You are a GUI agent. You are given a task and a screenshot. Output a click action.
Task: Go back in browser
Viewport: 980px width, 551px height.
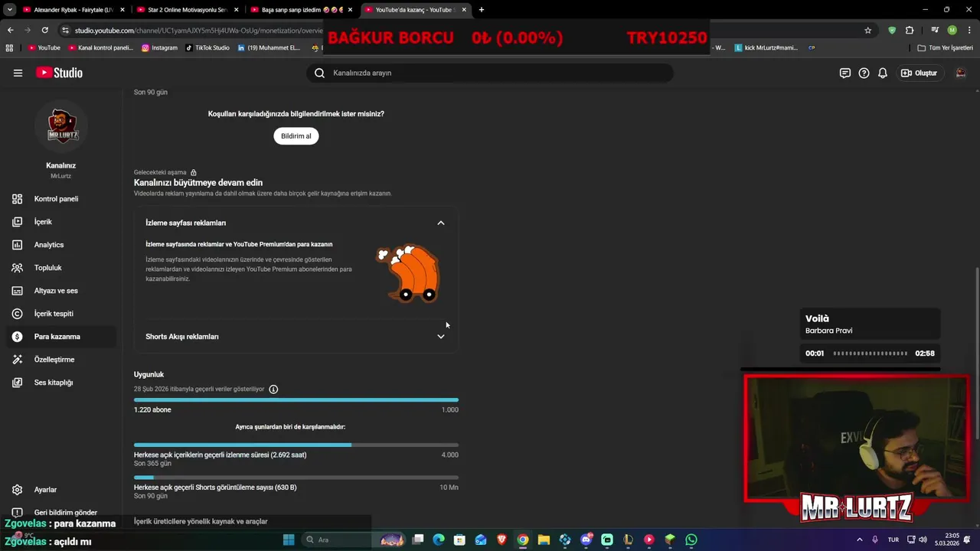10,30
